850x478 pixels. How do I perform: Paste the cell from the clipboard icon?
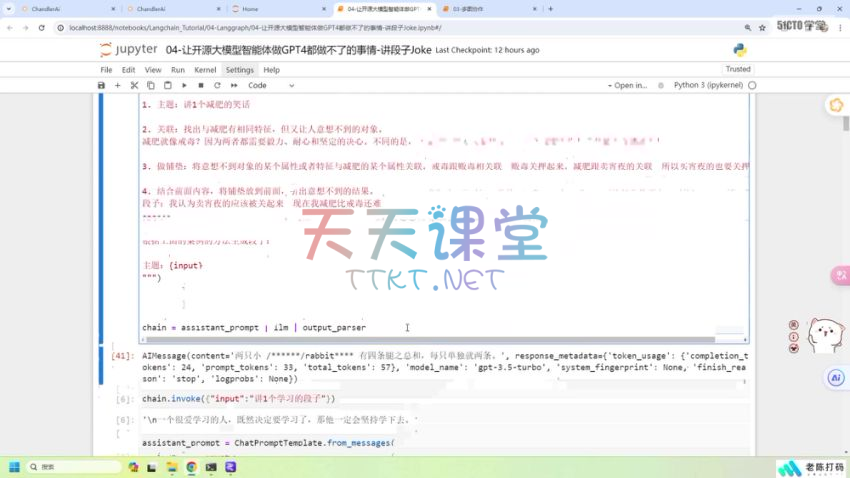[x=167, y=86]
